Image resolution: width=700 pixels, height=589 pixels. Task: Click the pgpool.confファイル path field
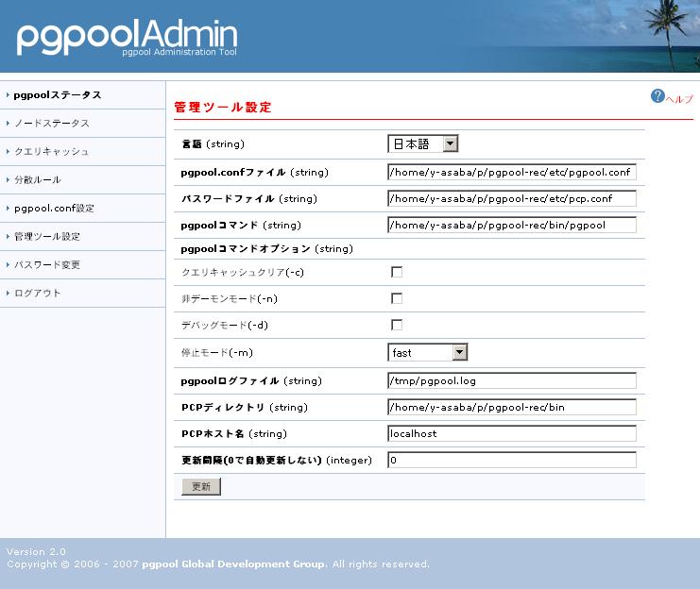click(x=512, y=172)
